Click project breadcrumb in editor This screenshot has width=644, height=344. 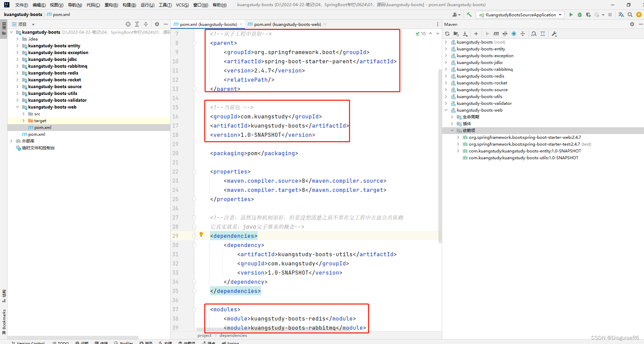click(204, 335)
